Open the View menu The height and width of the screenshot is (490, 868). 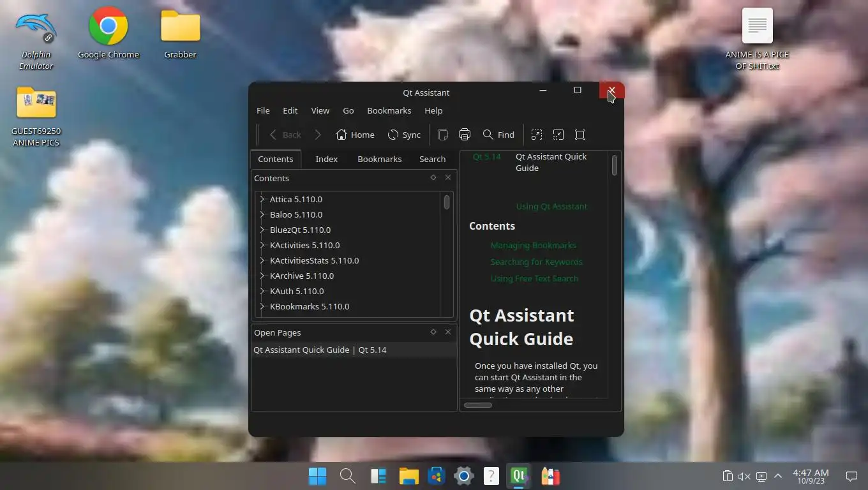point(320,110)
